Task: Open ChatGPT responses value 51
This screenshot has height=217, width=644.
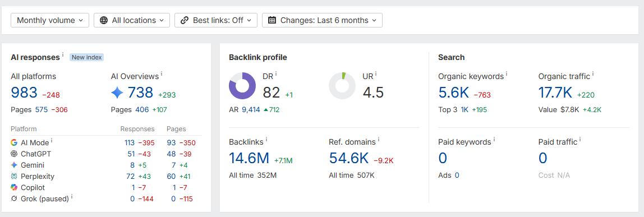Action: 131,154
